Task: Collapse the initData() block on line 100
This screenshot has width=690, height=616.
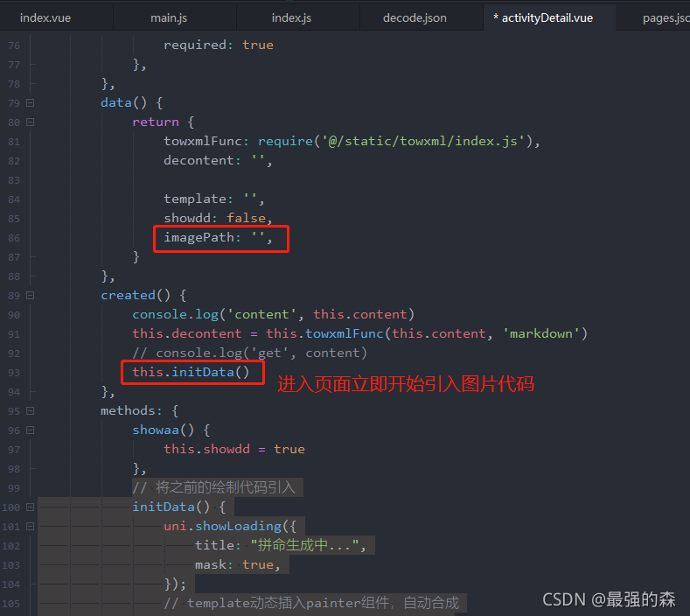Action: 31,507
